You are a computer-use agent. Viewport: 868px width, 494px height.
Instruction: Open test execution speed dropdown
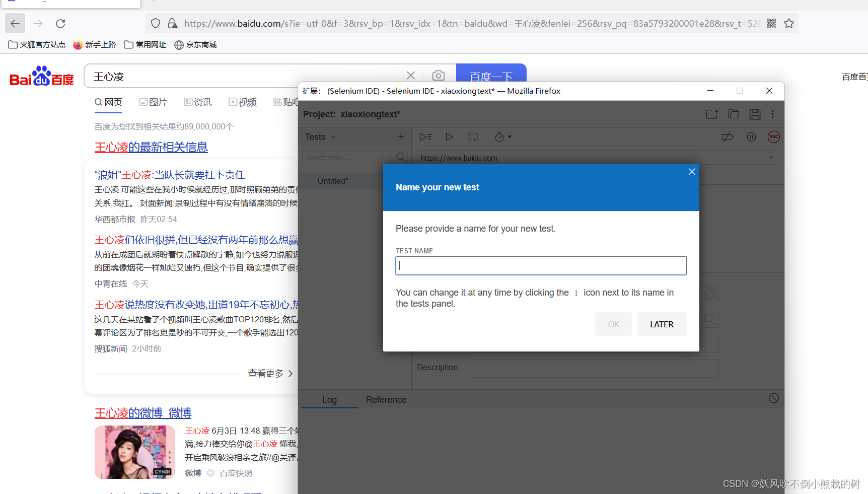click(x=503, y=137)
